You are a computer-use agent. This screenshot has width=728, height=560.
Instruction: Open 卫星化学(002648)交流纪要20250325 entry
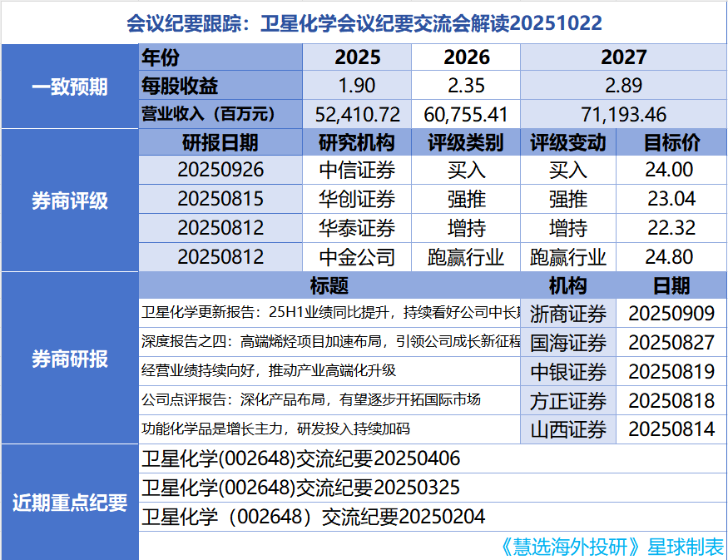click(433, 488)
